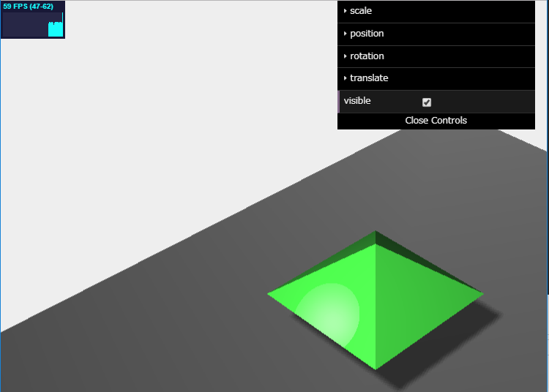Click the "visible" property label

point(357,101)
